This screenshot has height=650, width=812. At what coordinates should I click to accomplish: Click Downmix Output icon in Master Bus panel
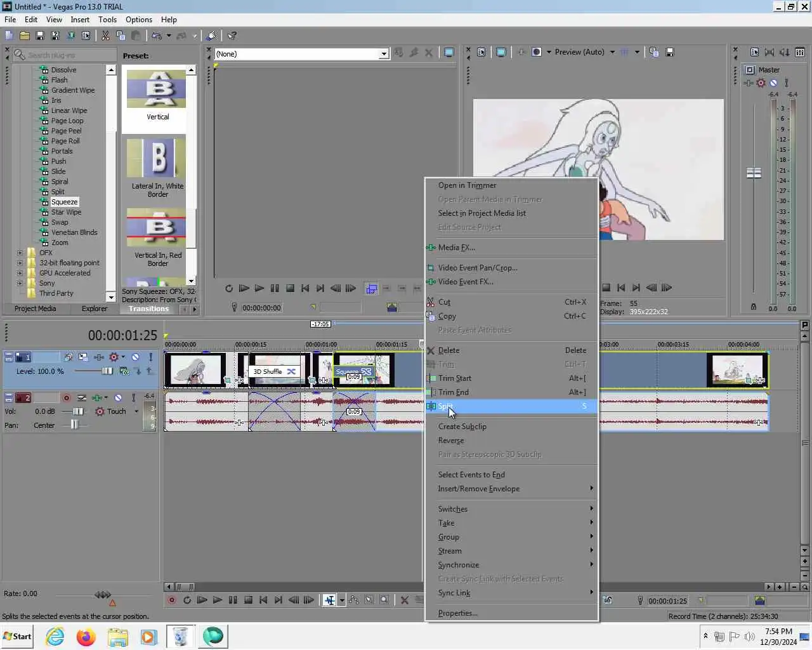[769, 53]
